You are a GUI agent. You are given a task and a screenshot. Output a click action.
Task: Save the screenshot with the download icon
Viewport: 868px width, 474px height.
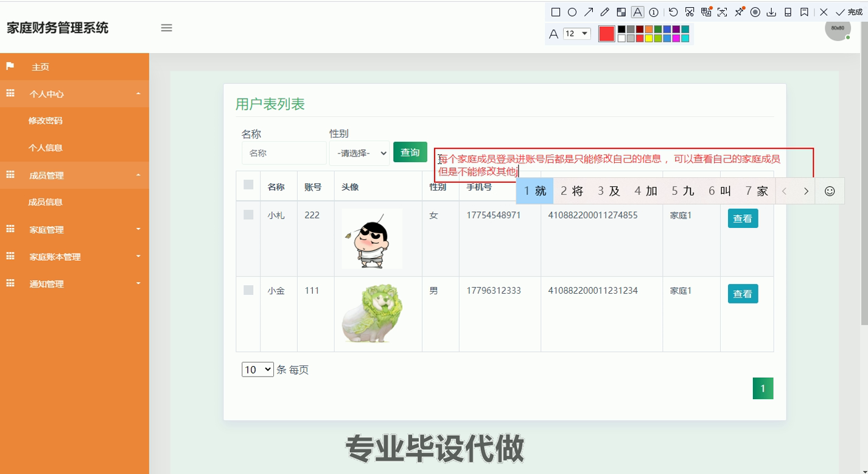pos(771,12)
